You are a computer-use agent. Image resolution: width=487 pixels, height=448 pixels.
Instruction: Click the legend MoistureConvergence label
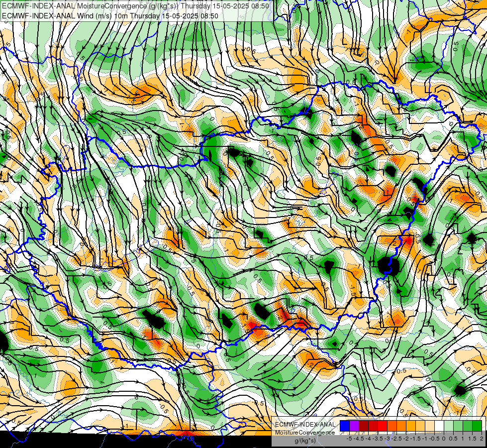(x=305, y=433)
